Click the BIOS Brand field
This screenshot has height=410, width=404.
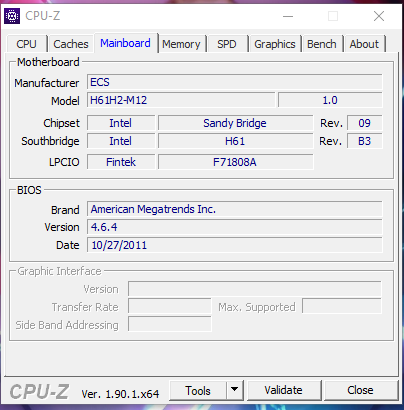point(235,209)
